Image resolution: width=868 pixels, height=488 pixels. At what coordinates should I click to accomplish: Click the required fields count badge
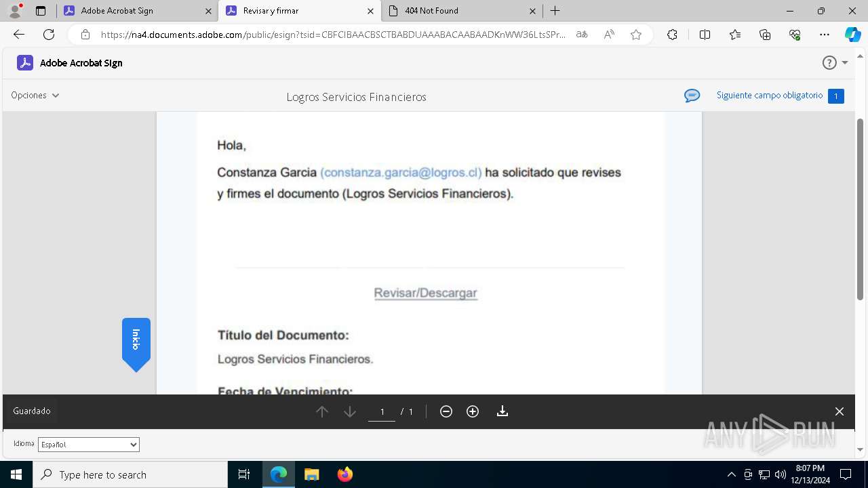click(835, 96)
